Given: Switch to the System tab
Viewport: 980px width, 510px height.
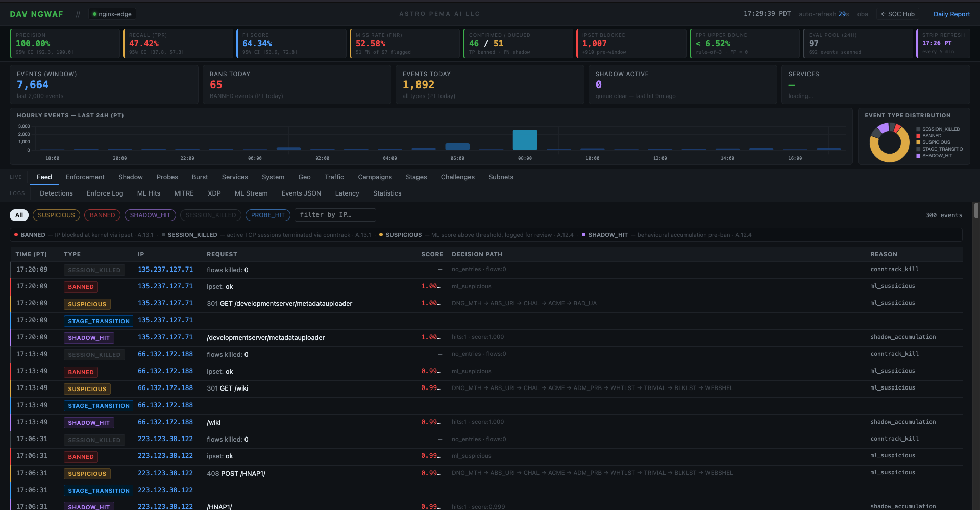Looking at the screenshot, I should 273,177.
